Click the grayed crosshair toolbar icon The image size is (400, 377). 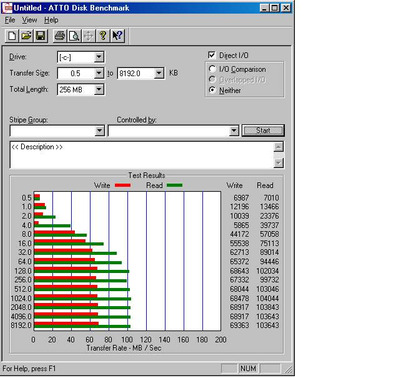point(88,35)
